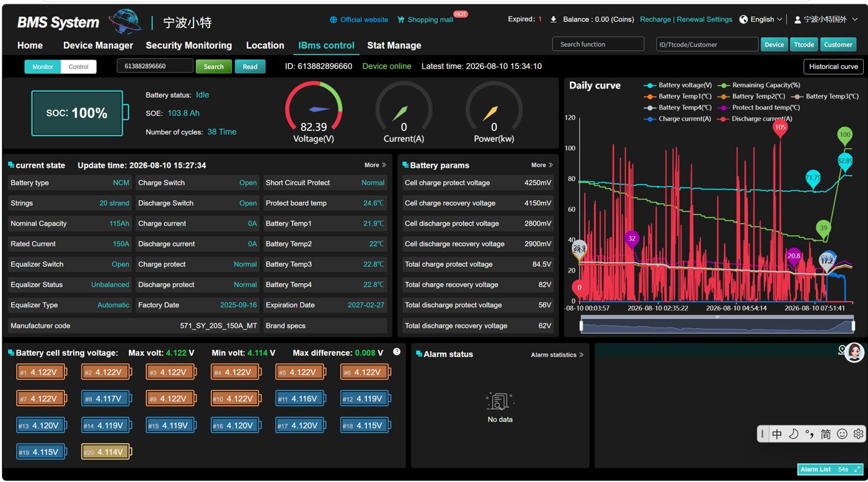Click the IME 简 simplified icon

[826, 434]
